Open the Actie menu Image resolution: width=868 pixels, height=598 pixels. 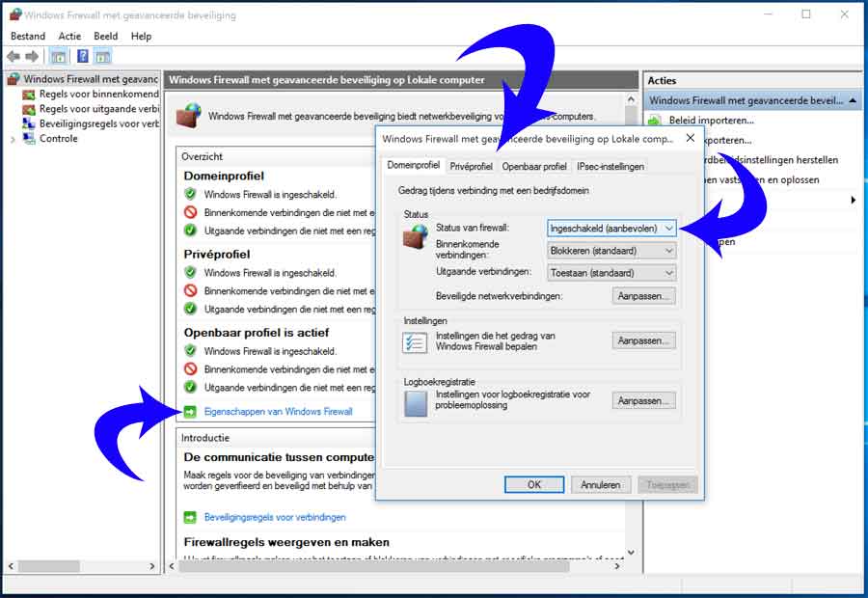(69, 36)
